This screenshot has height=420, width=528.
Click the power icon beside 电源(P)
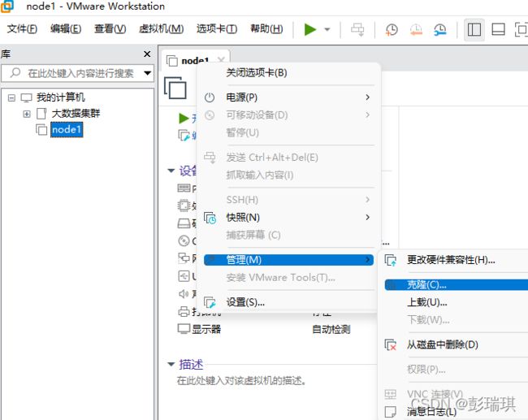pos(210,97)
